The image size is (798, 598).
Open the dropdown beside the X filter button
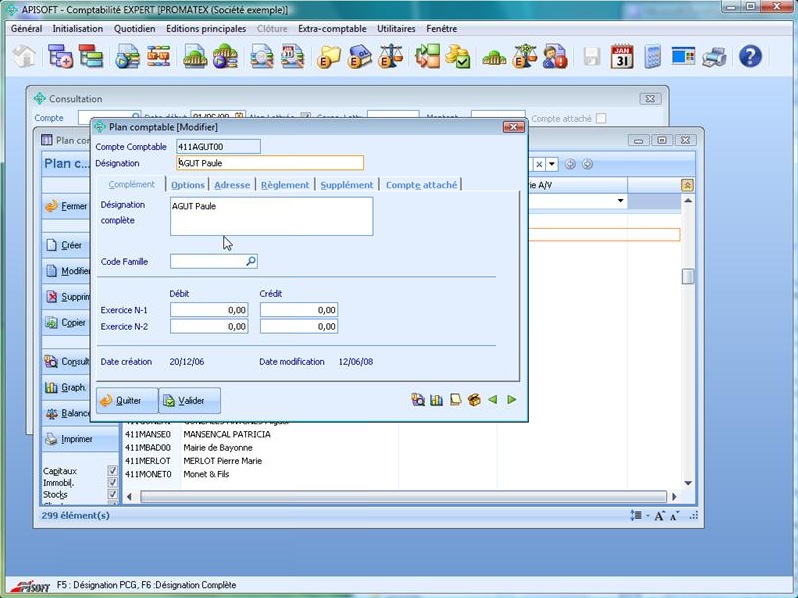552,164
